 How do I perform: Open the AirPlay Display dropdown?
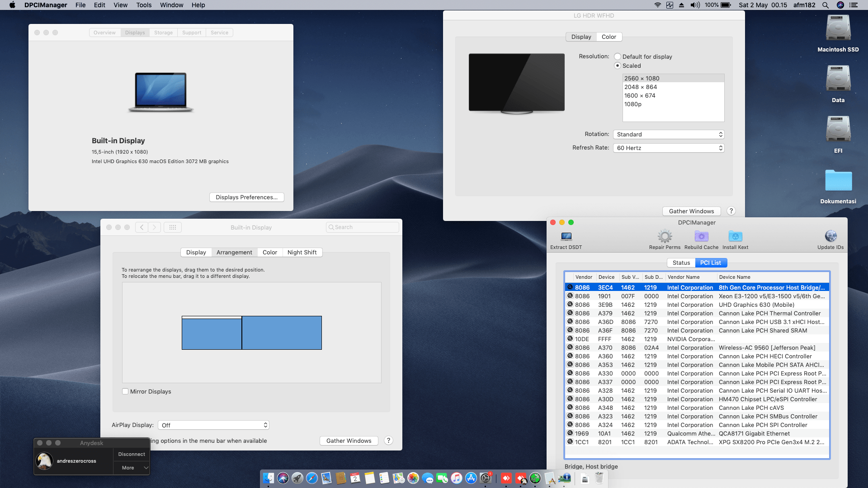(x=213, y=425)
